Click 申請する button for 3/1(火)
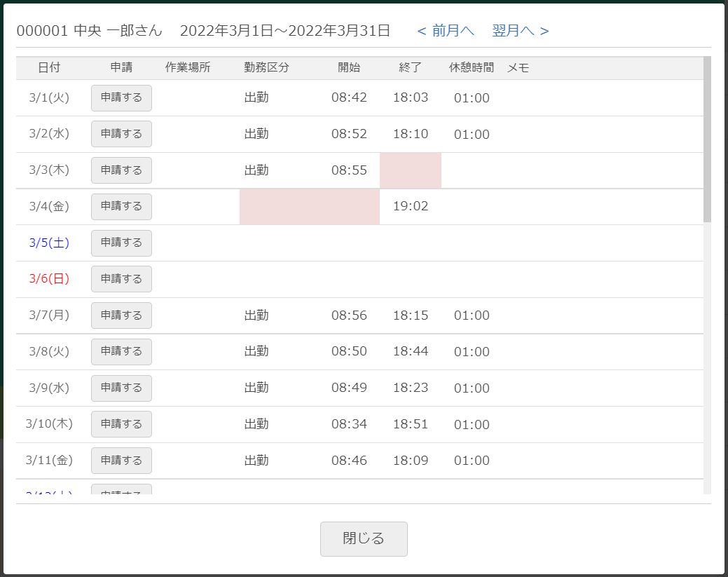The image size is (728, 577). coord(121,97)
